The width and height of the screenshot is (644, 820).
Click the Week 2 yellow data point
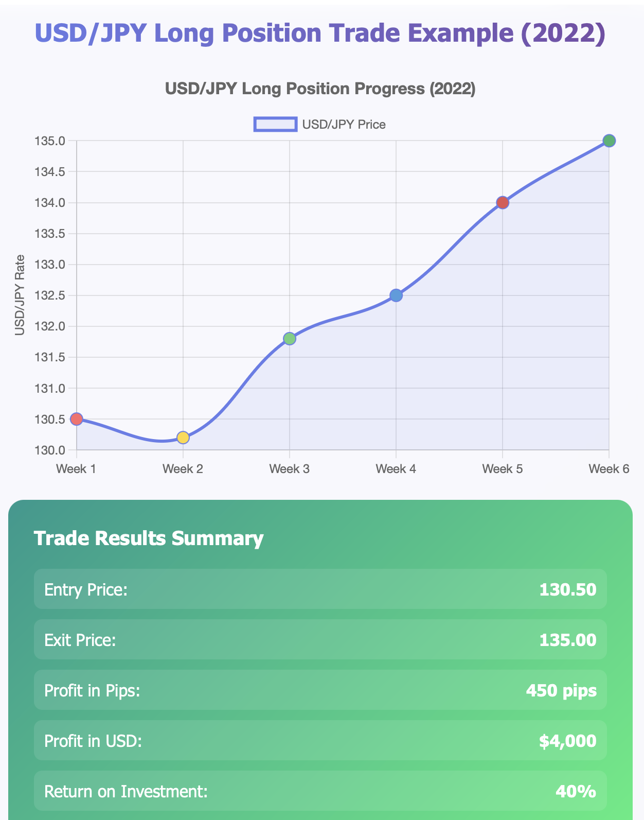pyautogui.click(x=183, y=438)
